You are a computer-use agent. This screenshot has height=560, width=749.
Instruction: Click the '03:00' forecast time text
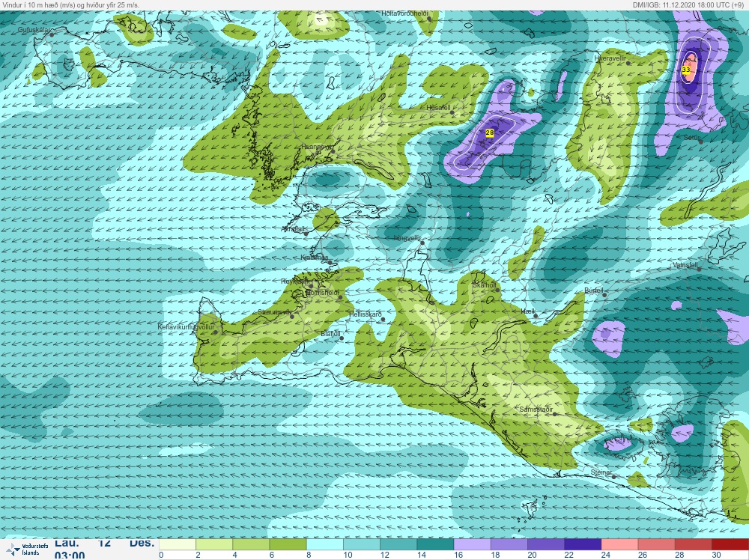coord(69,556)
